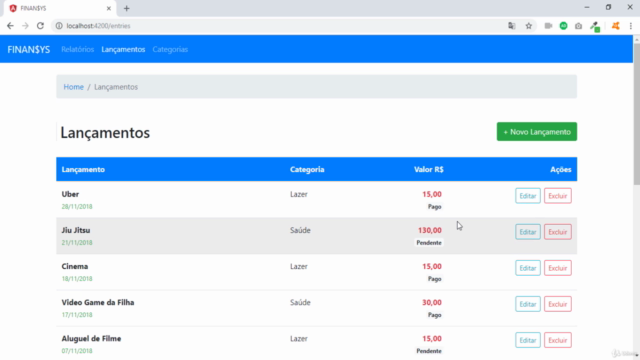
Task: Delete the Uber entry
Action: pos(558,196)
